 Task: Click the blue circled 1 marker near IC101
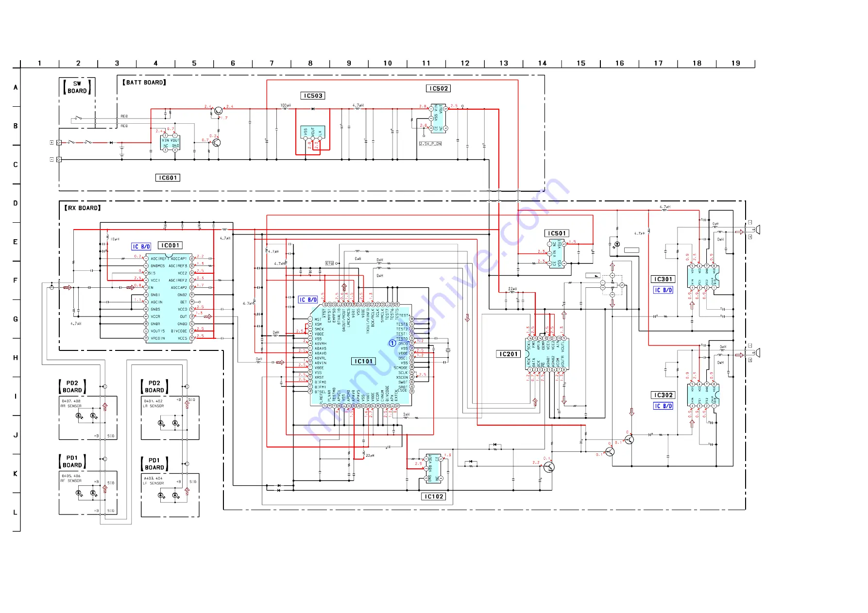(392, 343)
